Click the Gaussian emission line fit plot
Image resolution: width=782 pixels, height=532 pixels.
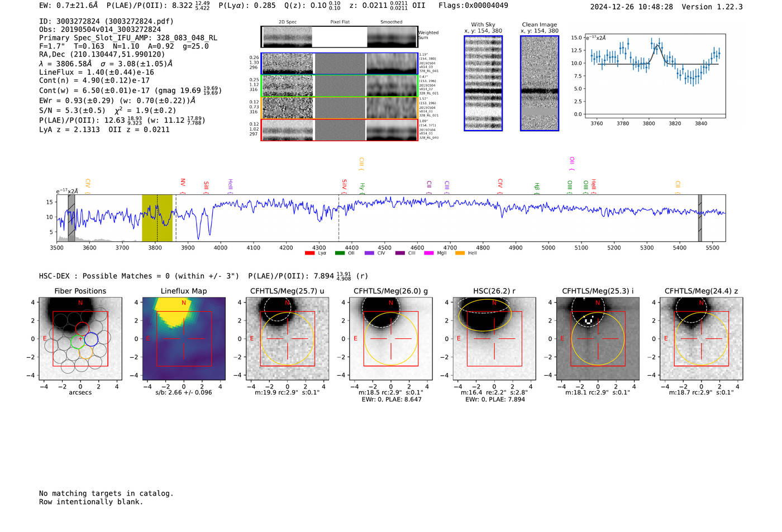655,76
